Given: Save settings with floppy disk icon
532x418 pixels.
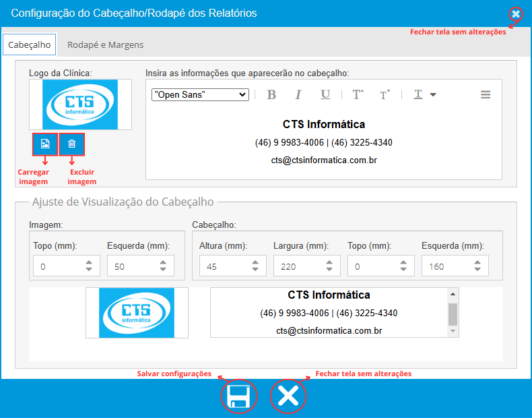Looking at the screenshot, I should point(239,396).
